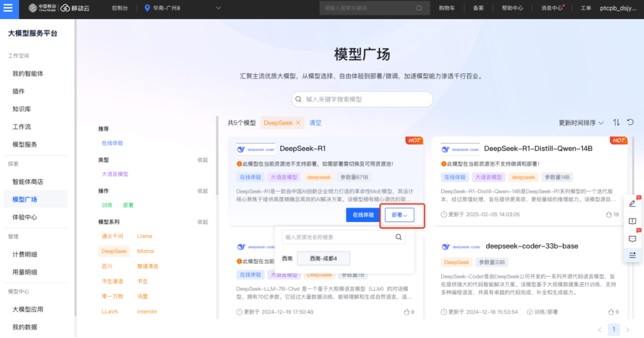Viewport: 644px width, 338px height.
Task: Click the chat message icon on right rail
Action: point(633,238)
